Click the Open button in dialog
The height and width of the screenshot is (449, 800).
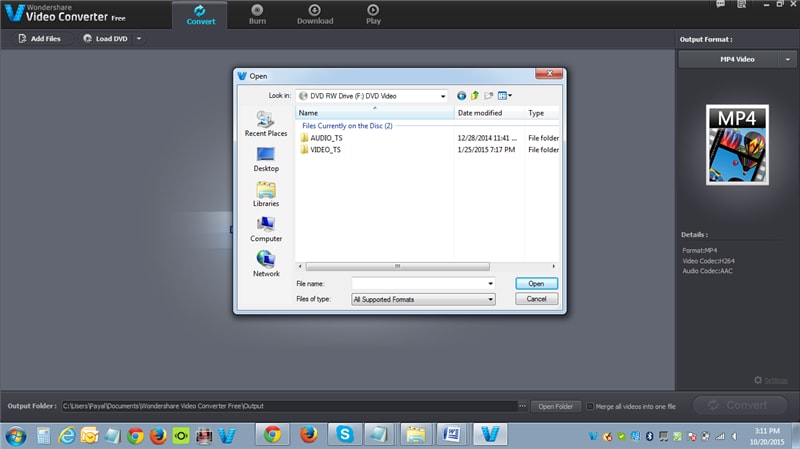(536, 283)
